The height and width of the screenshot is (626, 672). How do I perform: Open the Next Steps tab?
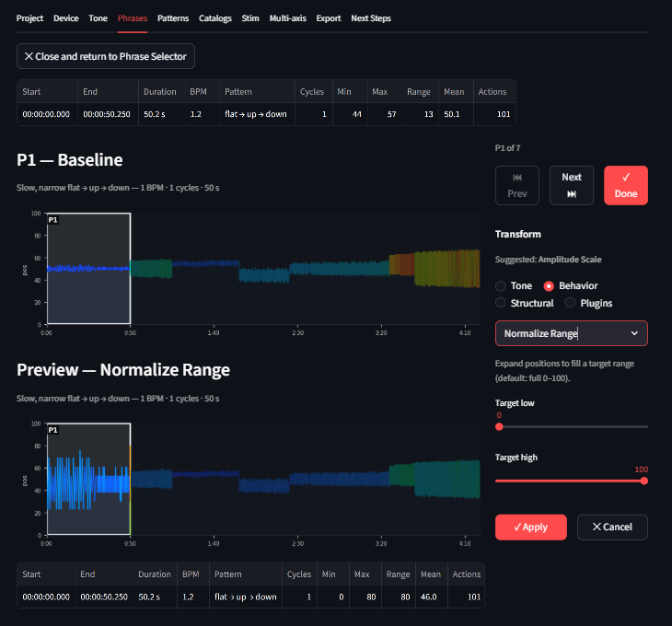tap(372, 18)
